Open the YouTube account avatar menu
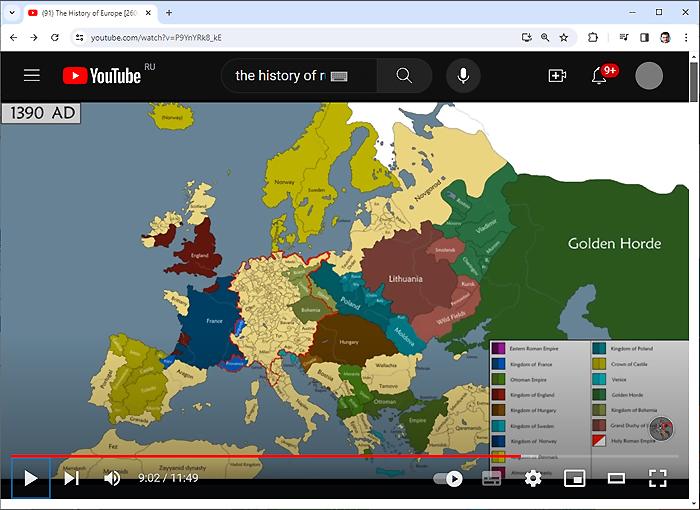 (x=649, y=75)
